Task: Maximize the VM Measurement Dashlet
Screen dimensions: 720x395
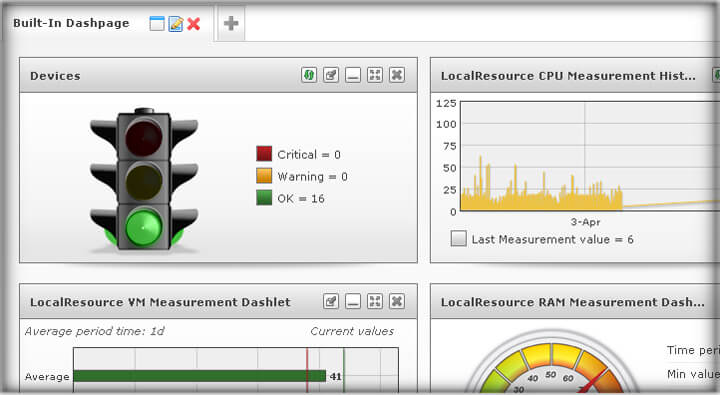Action: (375, 301)
